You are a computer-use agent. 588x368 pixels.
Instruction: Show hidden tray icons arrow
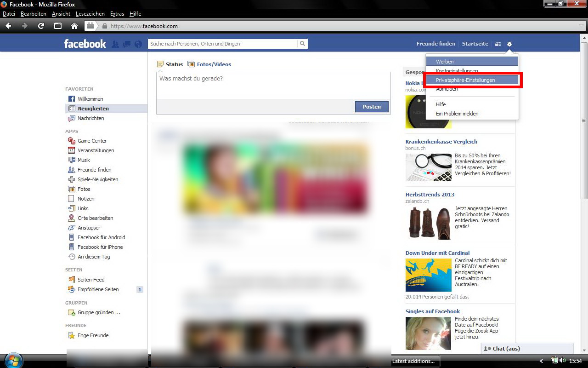(x=542, y=361)
